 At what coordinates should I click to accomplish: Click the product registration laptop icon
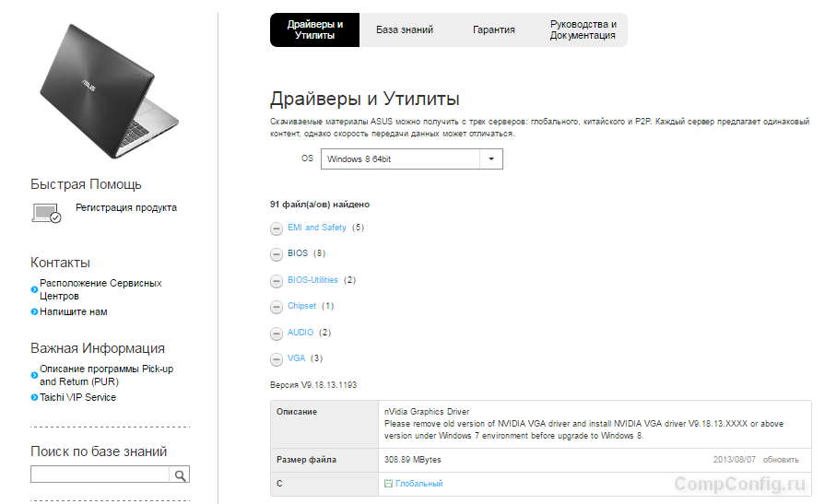click(x=45, y=213)
